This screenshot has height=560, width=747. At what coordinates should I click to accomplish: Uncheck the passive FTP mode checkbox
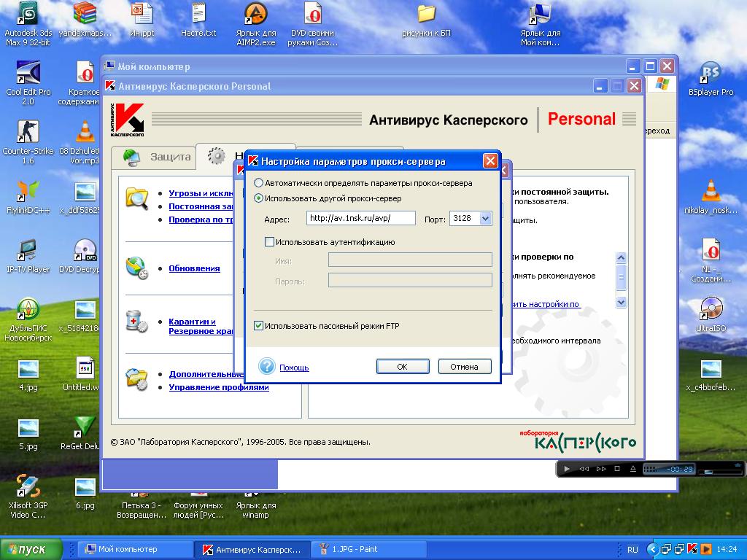(x=258, y=326)
